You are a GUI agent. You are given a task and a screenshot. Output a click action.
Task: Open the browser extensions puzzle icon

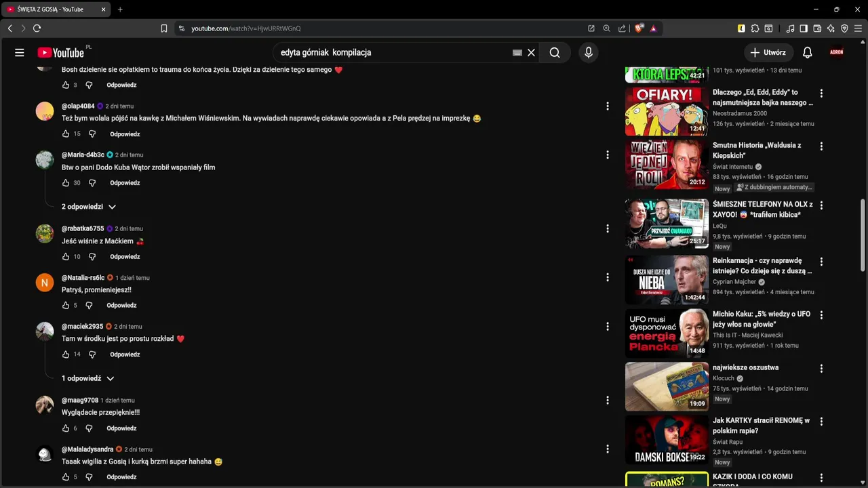755,28
